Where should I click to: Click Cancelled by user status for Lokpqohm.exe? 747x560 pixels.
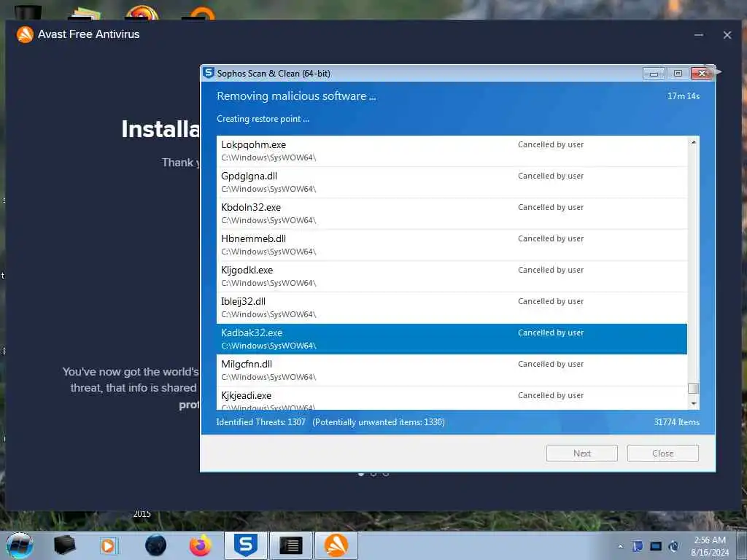pyautogui.click(x=551, y=144)
